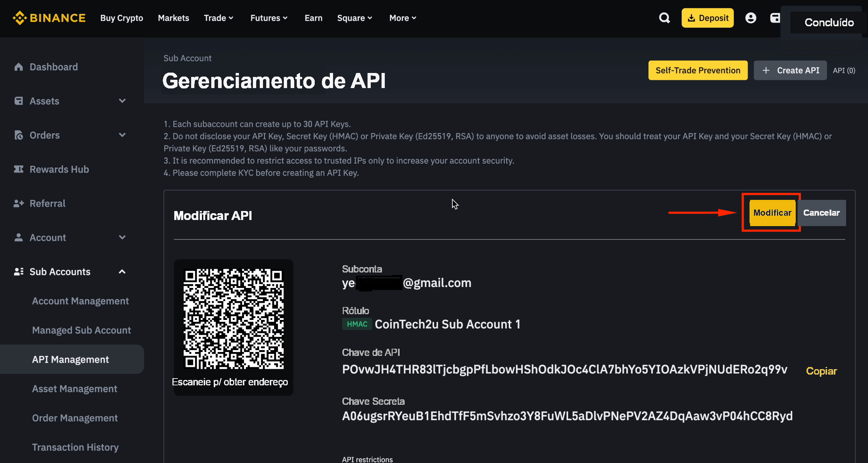
Task: Expand the Orders sidebar section
Action: [122, 135]
